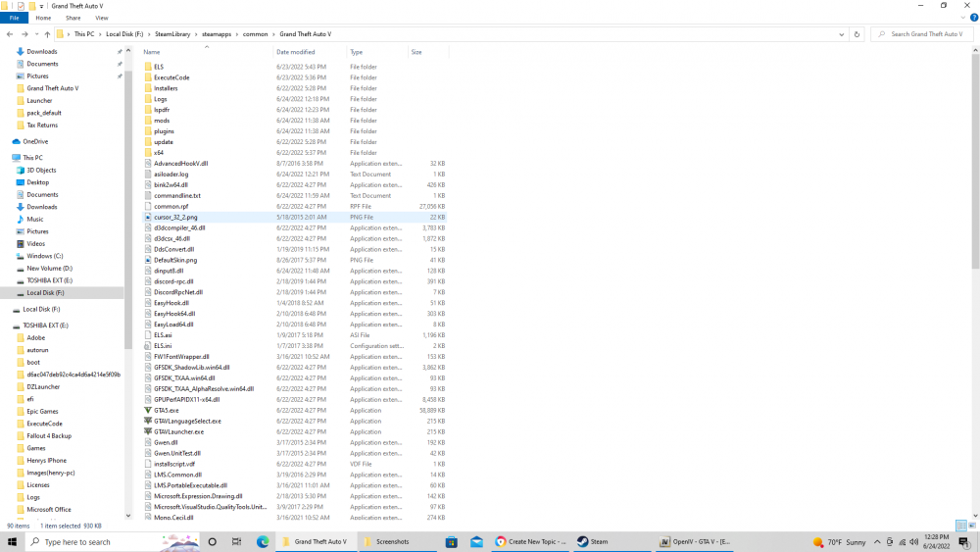Viewport: 980px width, 552px height.
Task: Select the GTA5.exe application icon
Action: (148, 410)
